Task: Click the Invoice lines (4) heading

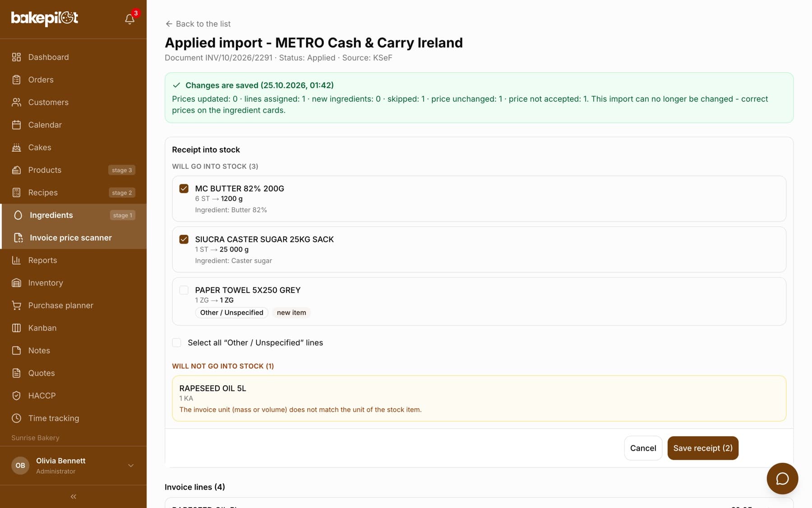Action: point(195,487)
